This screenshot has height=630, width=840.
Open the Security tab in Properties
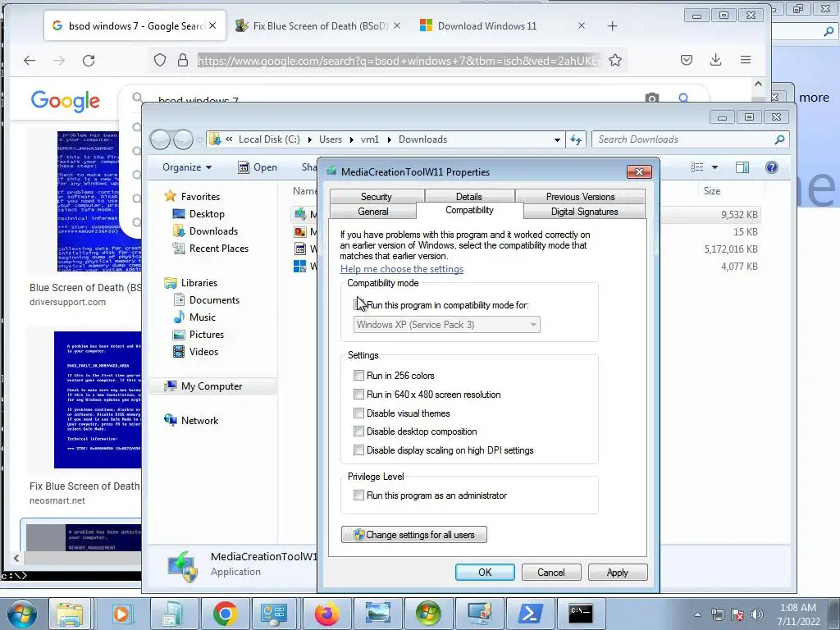click(x=377, y=197)
